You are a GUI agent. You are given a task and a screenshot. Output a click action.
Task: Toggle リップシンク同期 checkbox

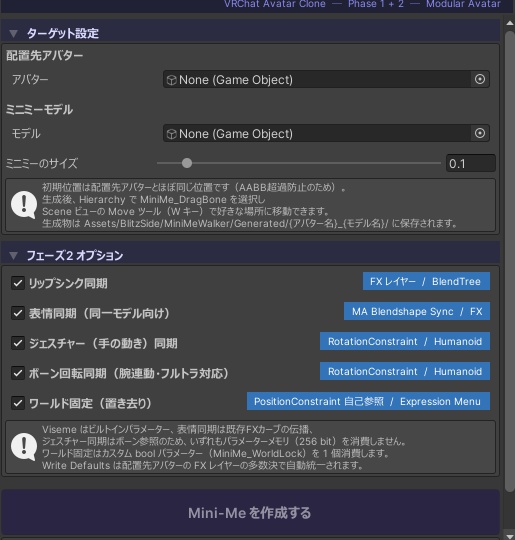(x=18, y=283)
